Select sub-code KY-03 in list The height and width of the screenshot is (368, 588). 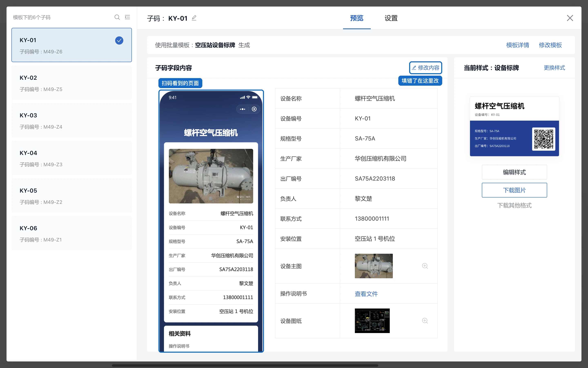click(72, 120)
